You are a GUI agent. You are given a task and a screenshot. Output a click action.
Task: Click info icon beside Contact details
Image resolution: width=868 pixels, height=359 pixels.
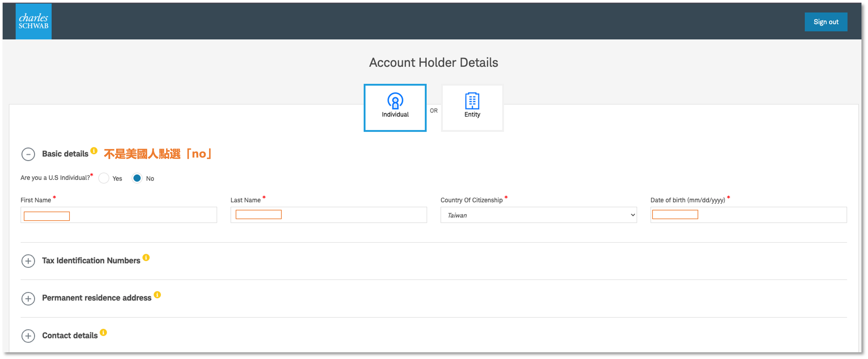tap(103, 332)
